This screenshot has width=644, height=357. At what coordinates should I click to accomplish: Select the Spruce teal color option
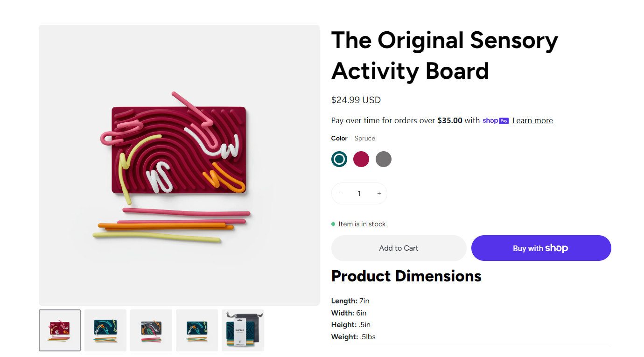point(339,159)
